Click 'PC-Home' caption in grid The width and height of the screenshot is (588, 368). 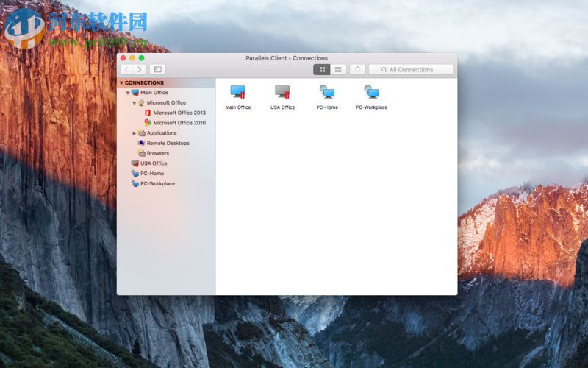327,107
